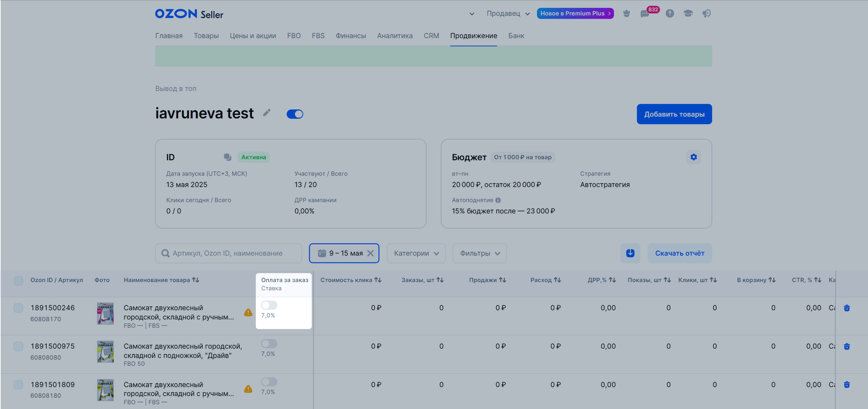Enable Оплата за заказ for product 1891500246

click(x=269, y=305)
